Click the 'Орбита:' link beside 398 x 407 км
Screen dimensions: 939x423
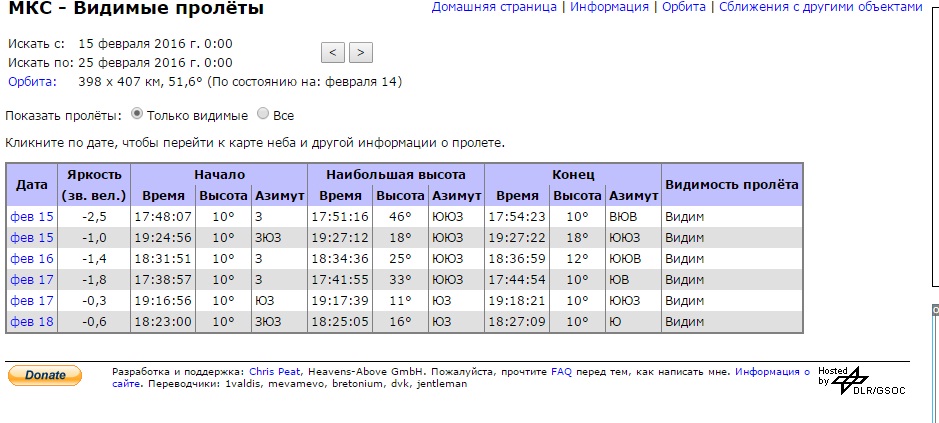(32, 82)
